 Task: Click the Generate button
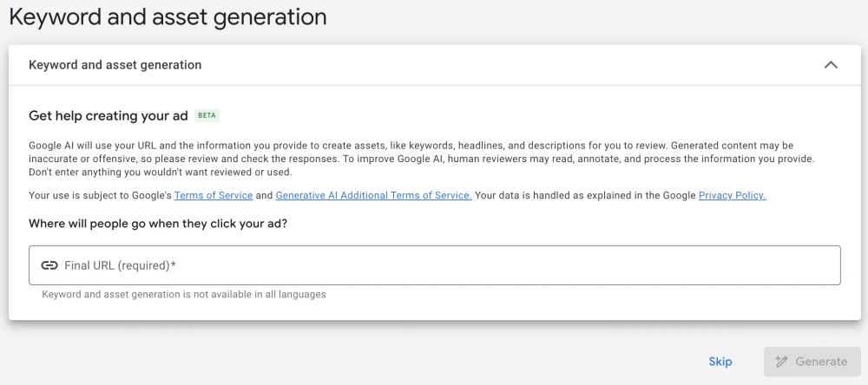[x=812, y=362]
